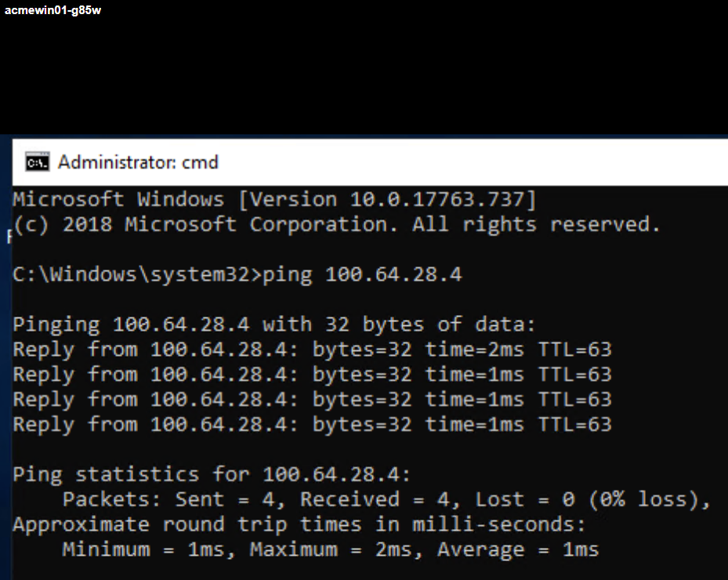Click the last "Reply from" output line
The width and height of the screenshot is (728, 580).
click(x=312, y=425)
